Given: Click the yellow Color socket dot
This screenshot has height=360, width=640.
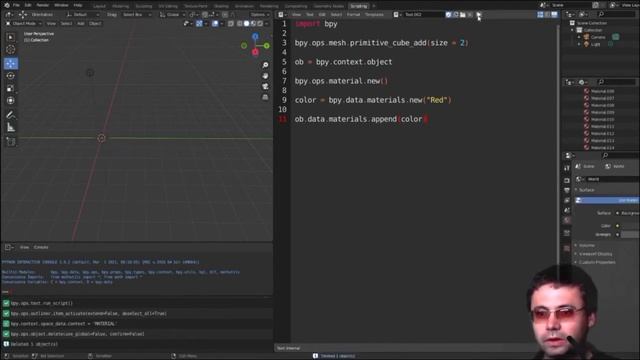Looking at the screenshot, I should 617,226.
